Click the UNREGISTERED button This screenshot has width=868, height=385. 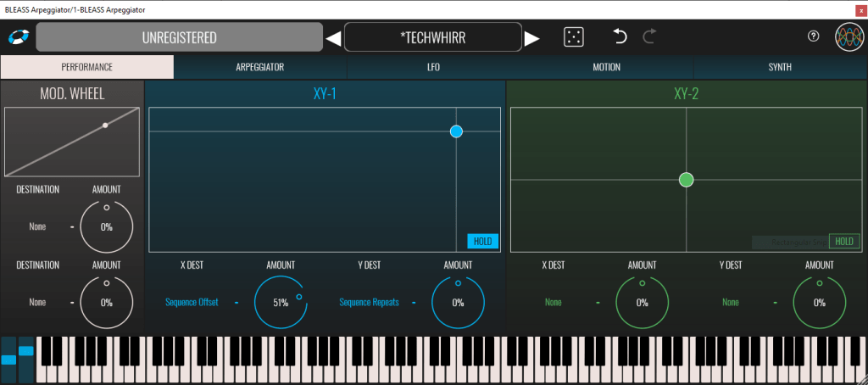click(179, 38)
